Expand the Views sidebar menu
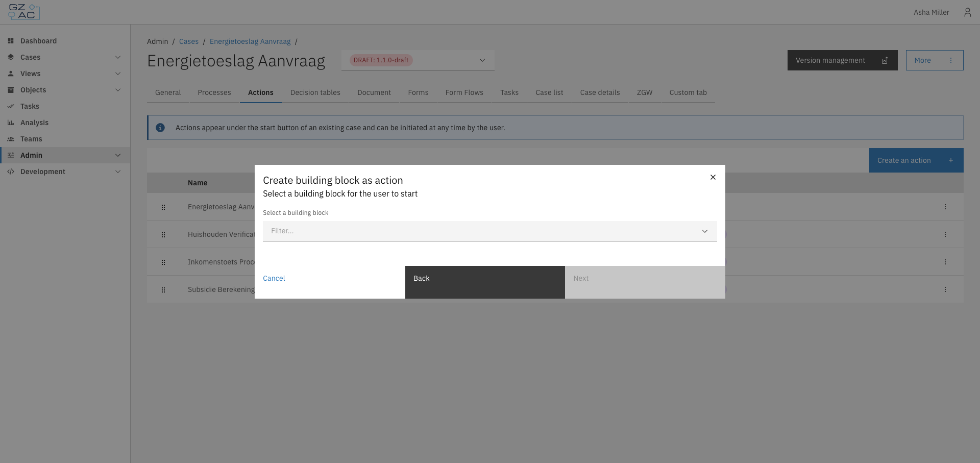The image size is (980, 463). pos(118,74)
